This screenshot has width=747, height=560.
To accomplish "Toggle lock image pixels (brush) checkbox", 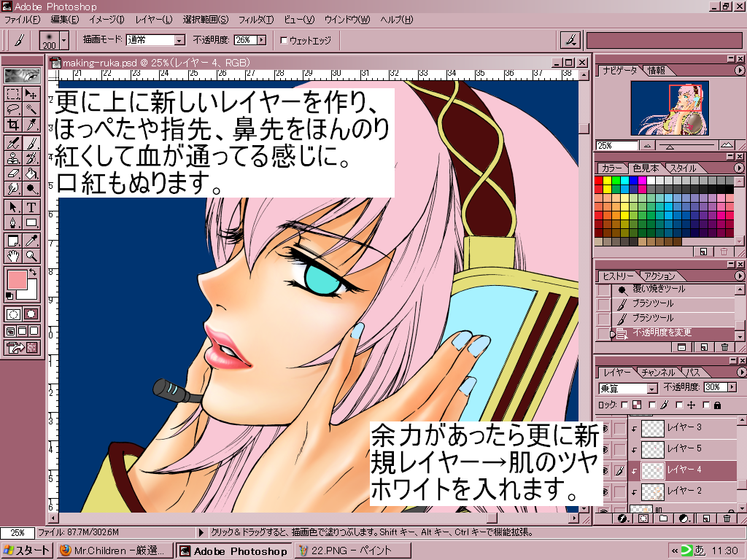I will (652, 405).
